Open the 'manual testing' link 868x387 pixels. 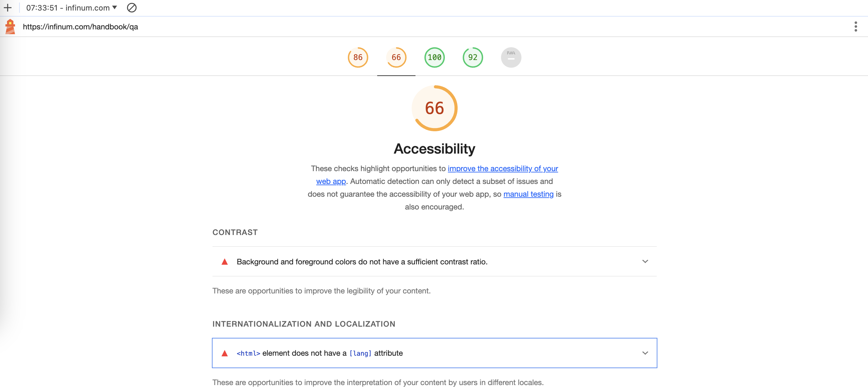pyautogui.click(x=528, y=194)
